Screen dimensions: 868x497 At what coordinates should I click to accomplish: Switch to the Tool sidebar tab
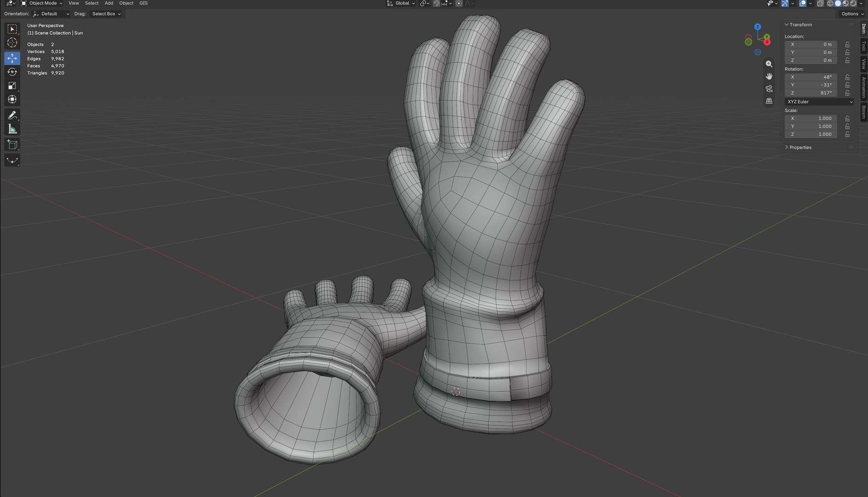click(863, 46)
